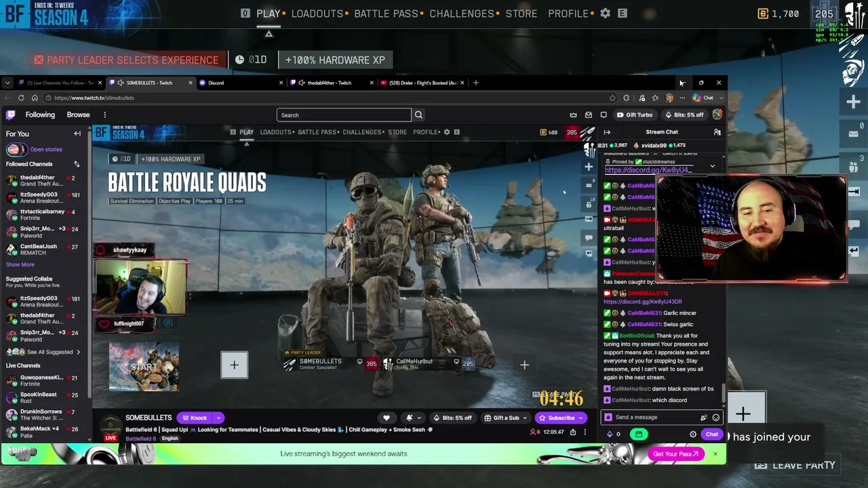Open the LOADOUTS menu in Battlefield

coord(317,14)
